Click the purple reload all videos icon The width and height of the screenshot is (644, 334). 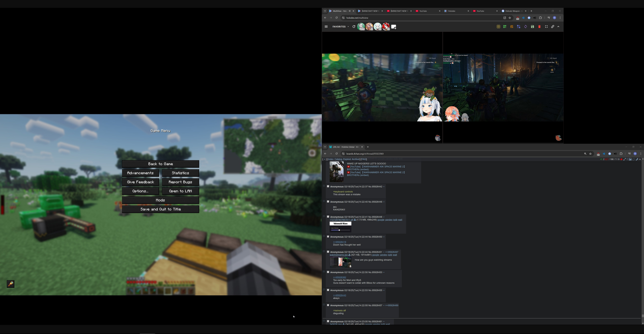[525, 27]
